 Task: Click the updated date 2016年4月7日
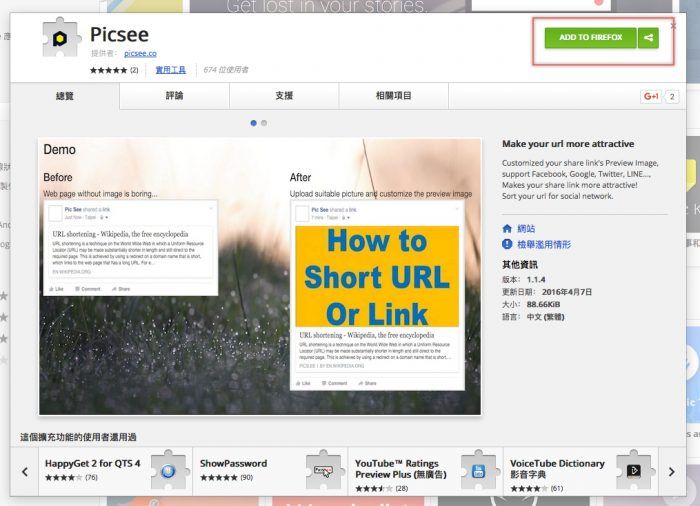(567, 292)
